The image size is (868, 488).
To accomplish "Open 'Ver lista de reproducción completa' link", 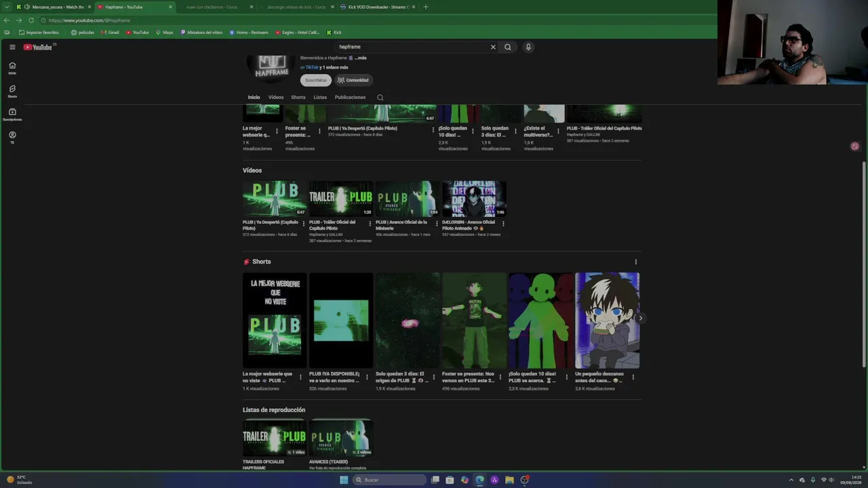I will (338, 468).
